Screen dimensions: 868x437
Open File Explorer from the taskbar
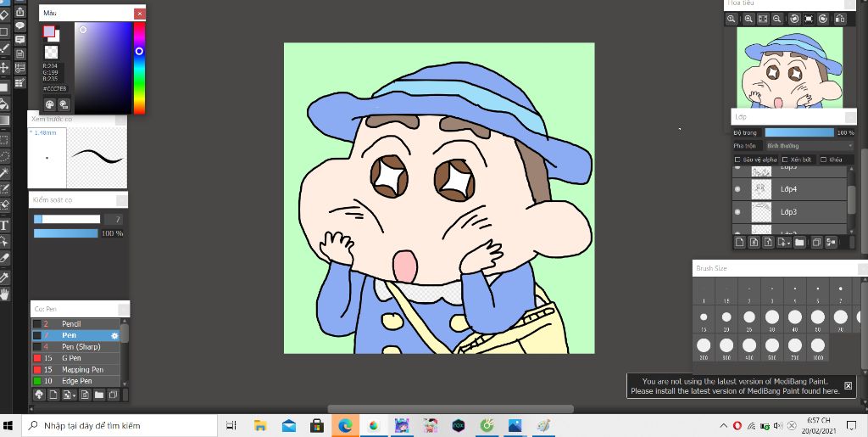(260, 425)
